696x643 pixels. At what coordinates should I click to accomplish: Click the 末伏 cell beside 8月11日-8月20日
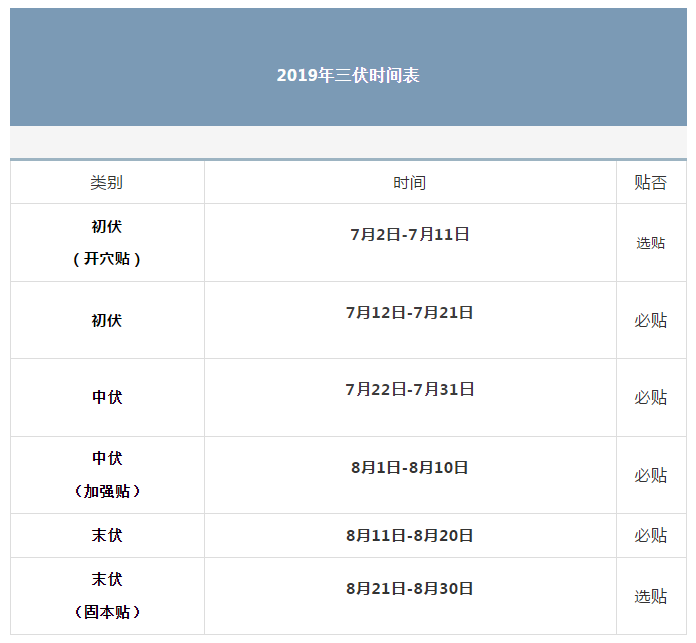(x=106, y=536)
